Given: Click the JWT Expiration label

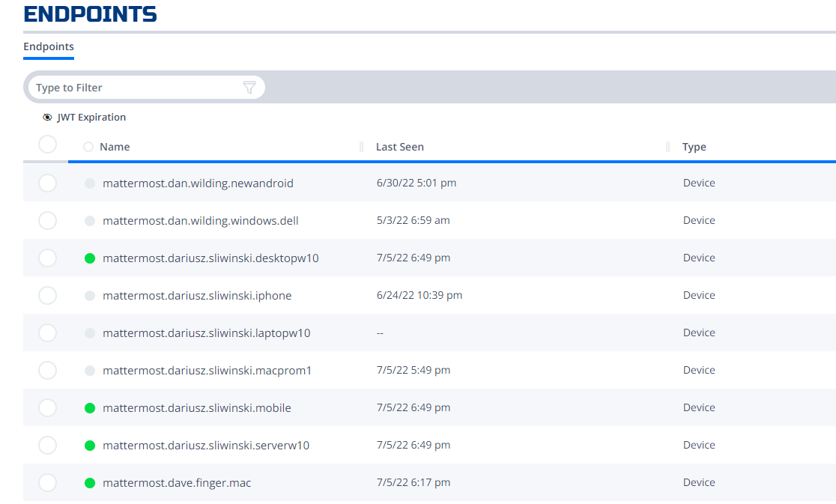Looking at the screenshot, I should click(91, 118).
